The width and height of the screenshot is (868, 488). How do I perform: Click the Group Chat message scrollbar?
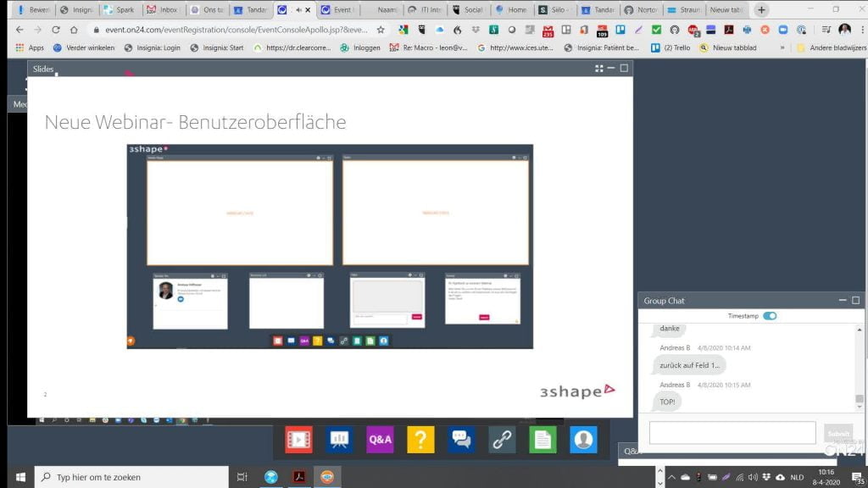pos(859,364)
